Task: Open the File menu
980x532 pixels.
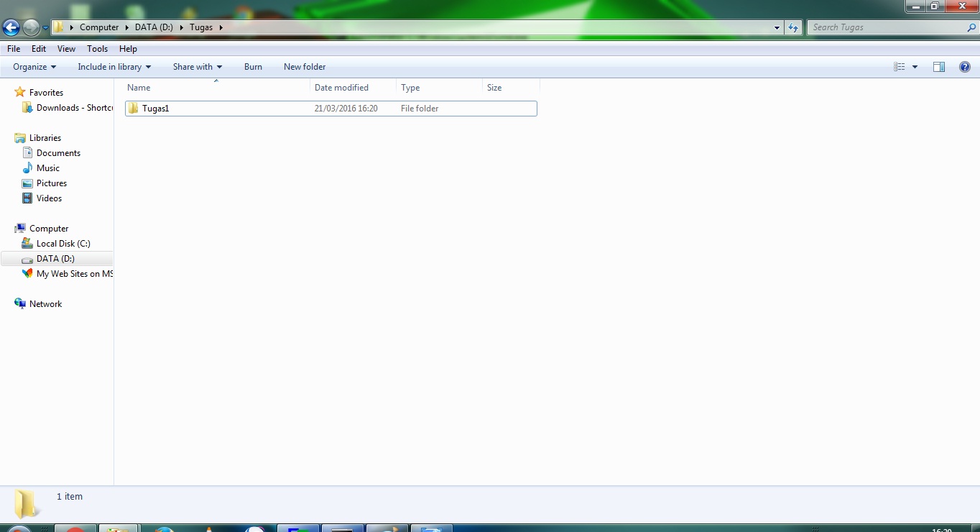Action: point(13,48)
